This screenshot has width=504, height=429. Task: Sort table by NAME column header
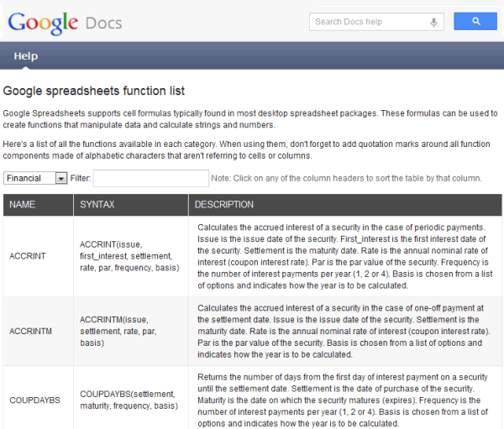(x=39, y=205)
